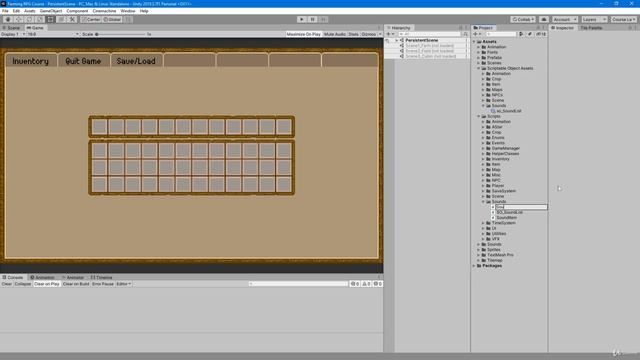The width and height of the screenshot is (640, 360).
Task: Toggle Clear on Play in Console
Action: tap(47, 284)
